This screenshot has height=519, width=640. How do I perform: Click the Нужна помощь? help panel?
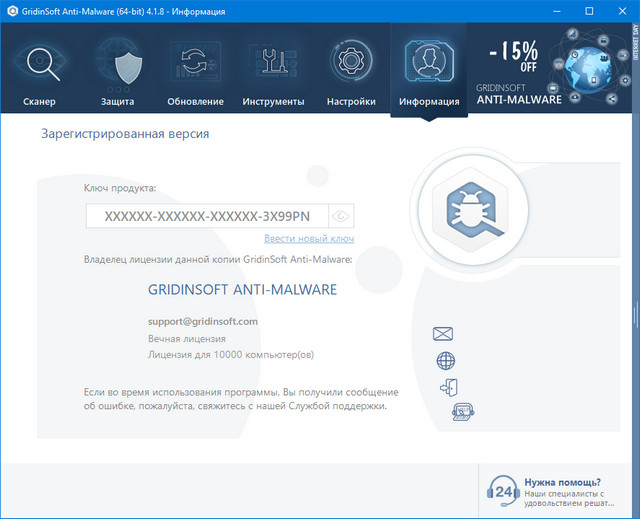[x=555, y=491]
